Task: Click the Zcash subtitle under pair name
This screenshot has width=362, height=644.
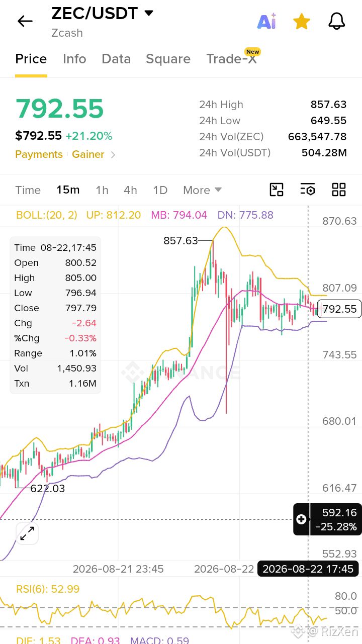Action: (x=67, y=33)
